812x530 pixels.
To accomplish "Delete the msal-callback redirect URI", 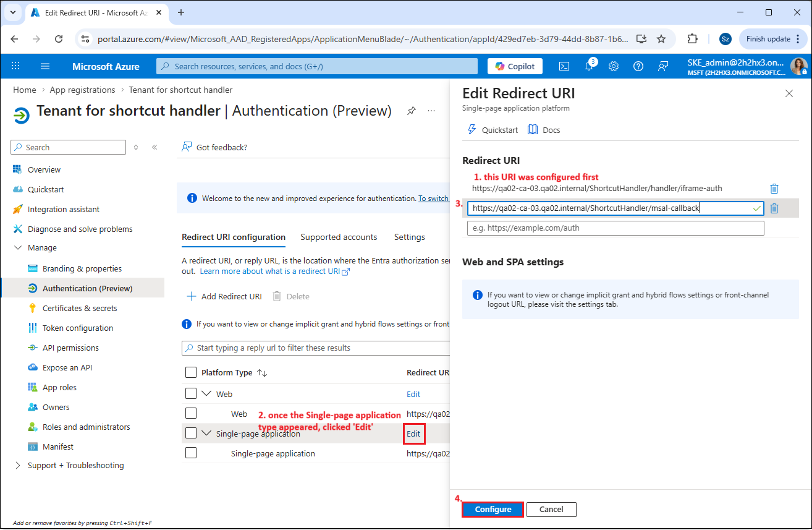I will [x=774, y=208].
